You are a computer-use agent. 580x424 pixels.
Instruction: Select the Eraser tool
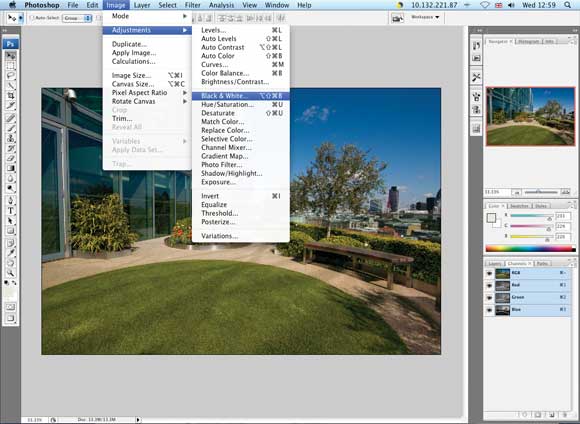pos(11,158)
